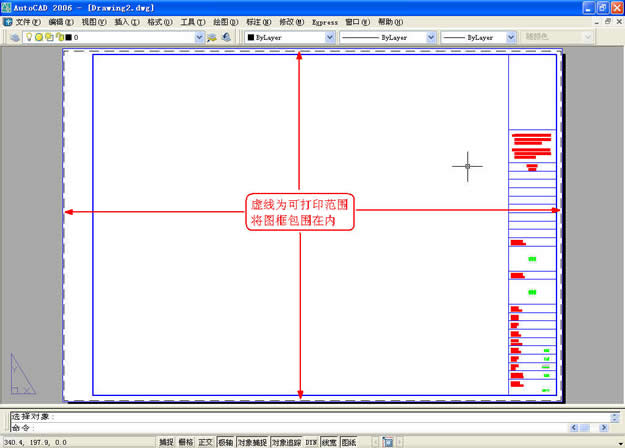Click the layer on/off lightbulb icon

pos(29,37)
